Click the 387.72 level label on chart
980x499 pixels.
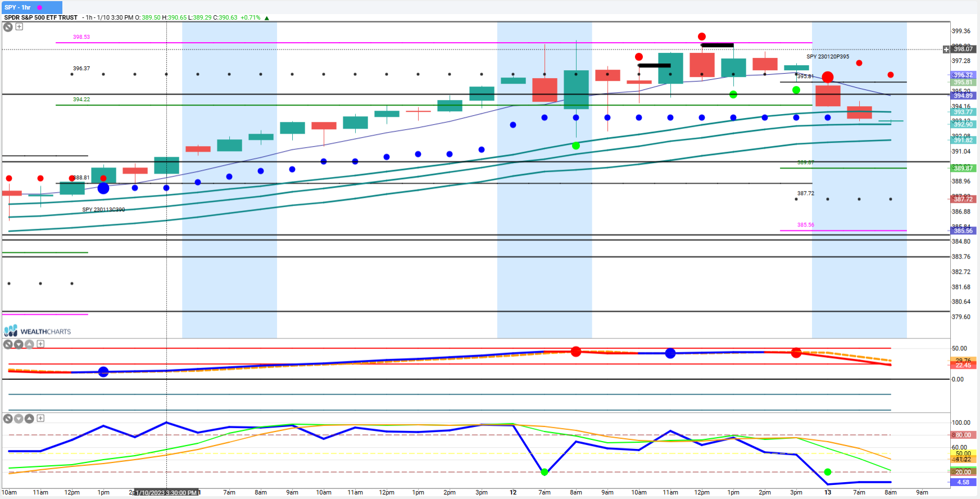click(x=806, y=193)
